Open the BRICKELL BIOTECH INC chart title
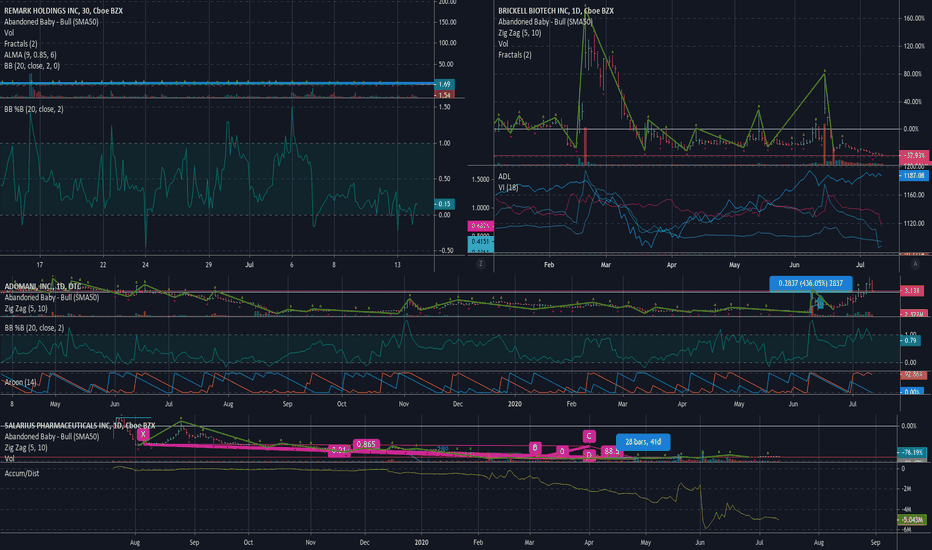The image size is (932, 550). pos(556,11)
